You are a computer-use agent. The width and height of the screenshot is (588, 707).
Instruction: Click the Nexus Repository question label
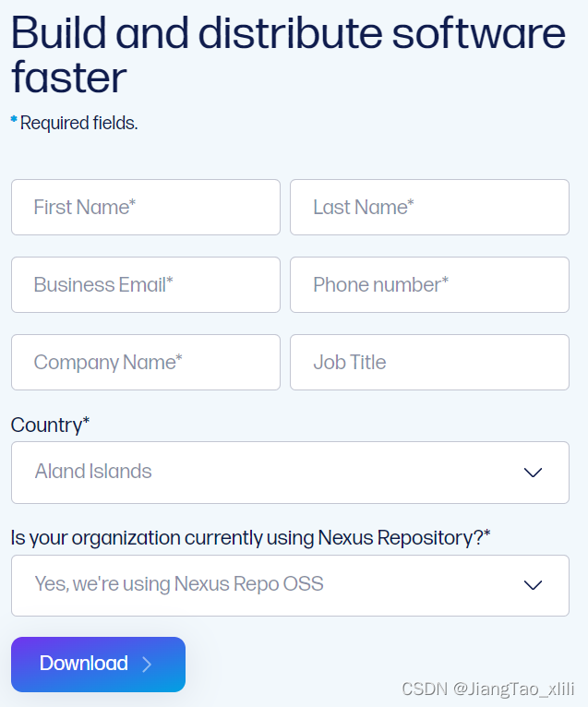[250, 538]
